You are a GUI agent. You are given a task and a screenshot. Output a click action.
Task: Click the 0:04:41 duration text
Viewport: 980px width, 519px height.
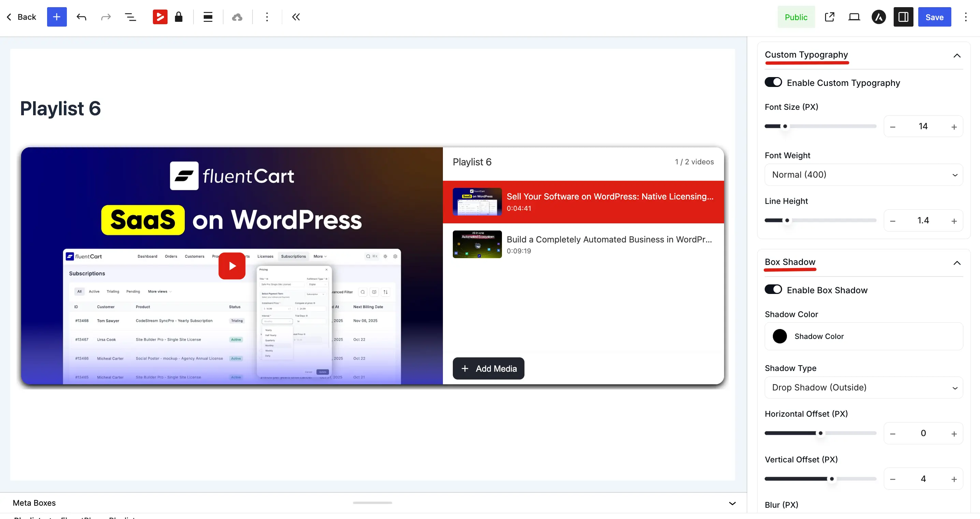pyautogui.click(x=519, y=208)
